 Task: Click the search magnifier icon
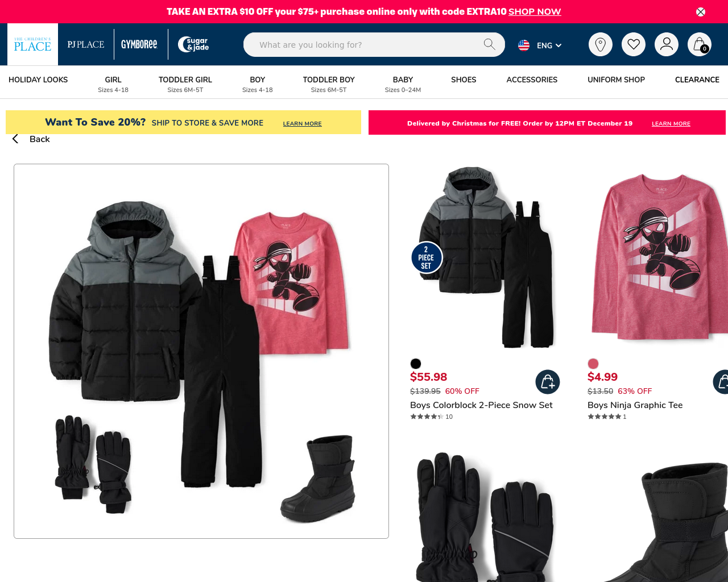[x=489, y=44]
